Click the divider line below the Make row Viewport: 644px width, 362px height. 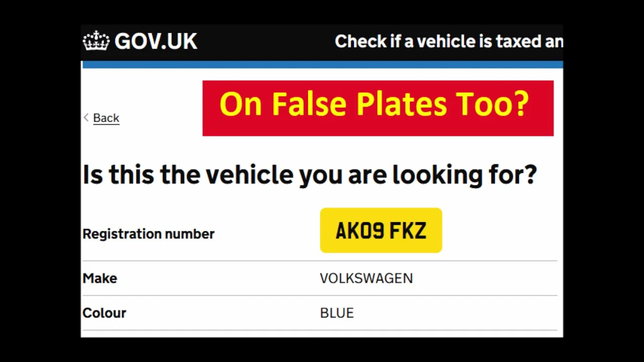(x=319, y=296)
